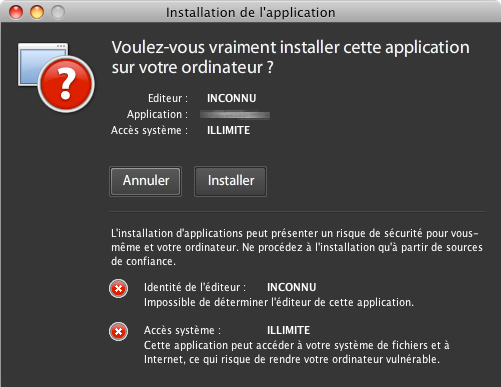Click INCONNU beside Identité de l'éditeur
The width and height of the screenshot is (501, 387).
click(291, 287)
